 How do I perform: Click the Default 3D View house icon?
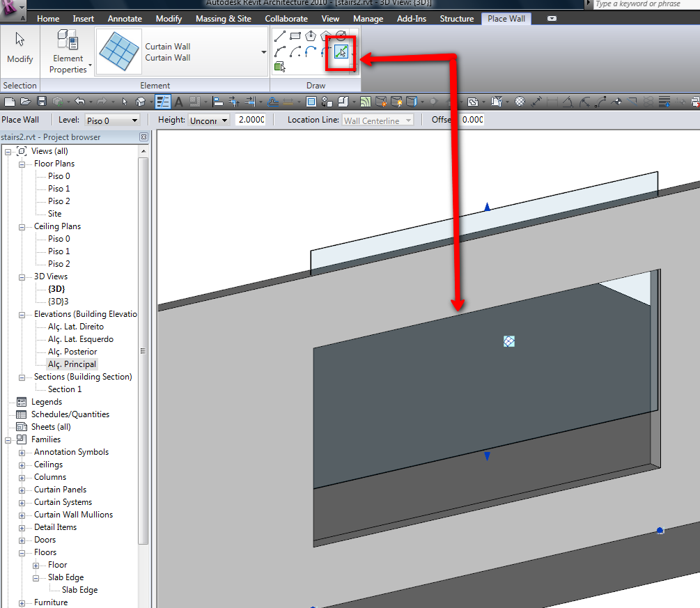[x=141, y=102]
